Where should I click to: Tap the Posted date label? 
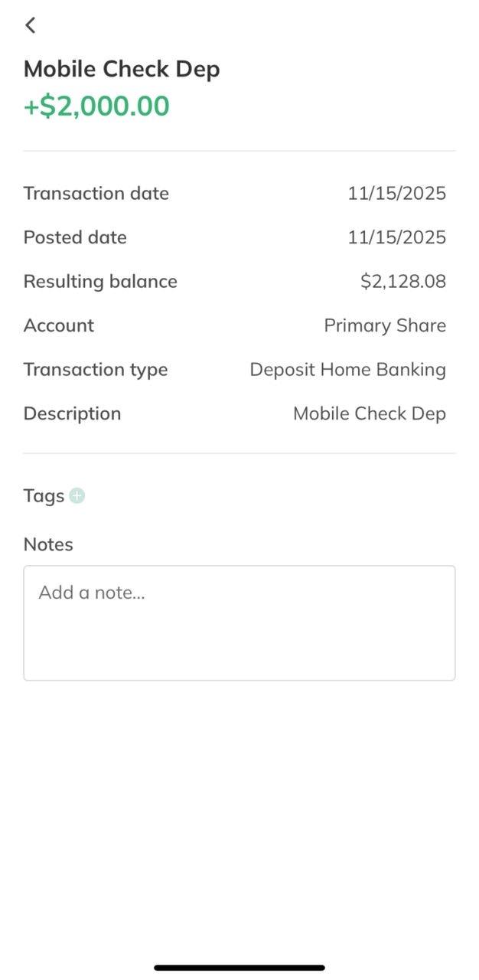pyautogui.click(x=75, y=237)
